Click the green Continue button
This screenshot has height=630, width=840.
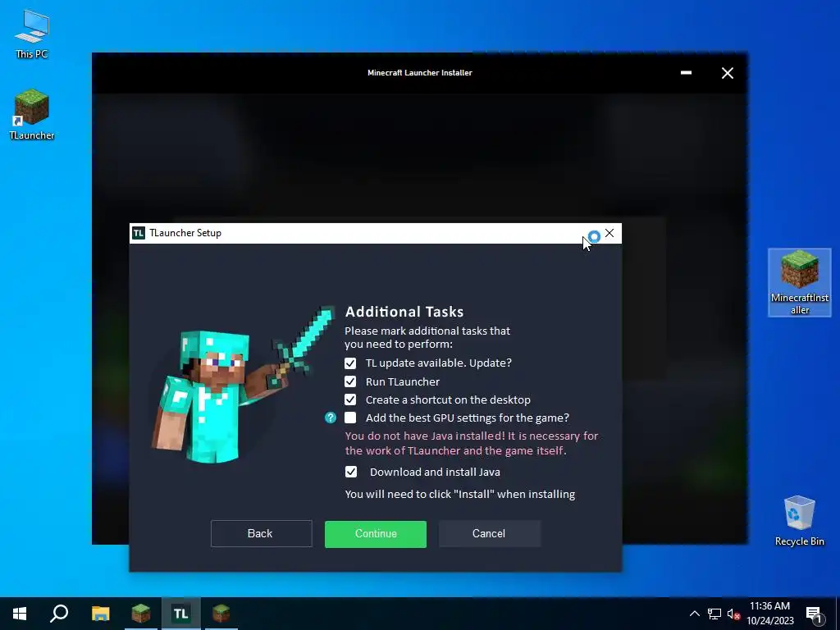(376, 534)
